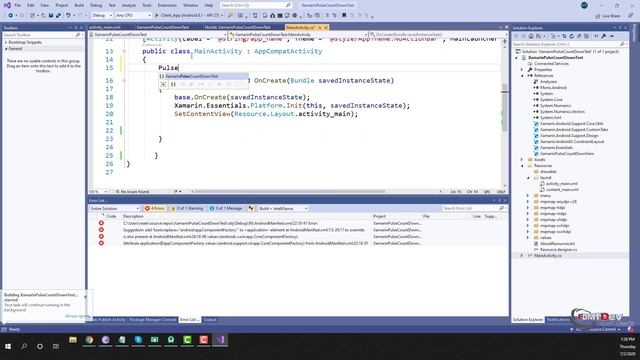Click the Visual Studio taskbar icon
Screen dimensions: 640x360
(x=220, y=340)
